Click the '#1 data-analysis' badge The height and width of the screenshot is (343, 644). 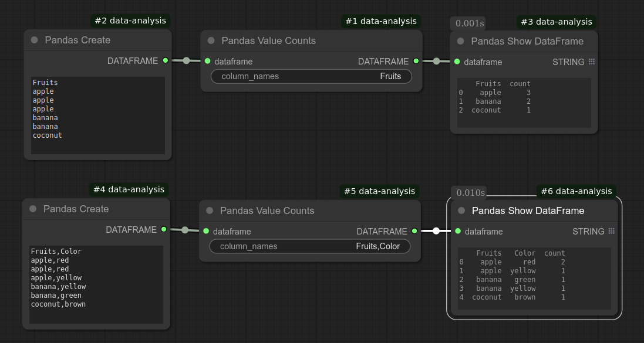click(381, 21)
